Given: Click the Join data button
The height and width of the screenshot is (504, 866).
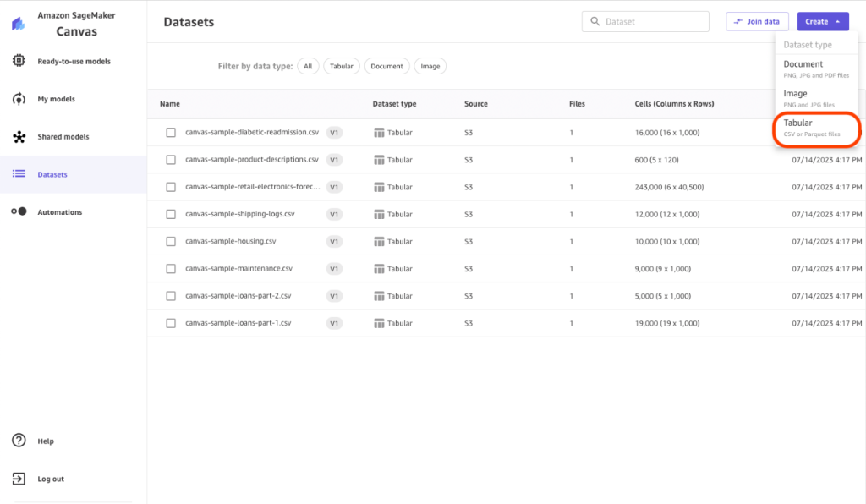Looking at the screenshot, I should coord(757,21).
